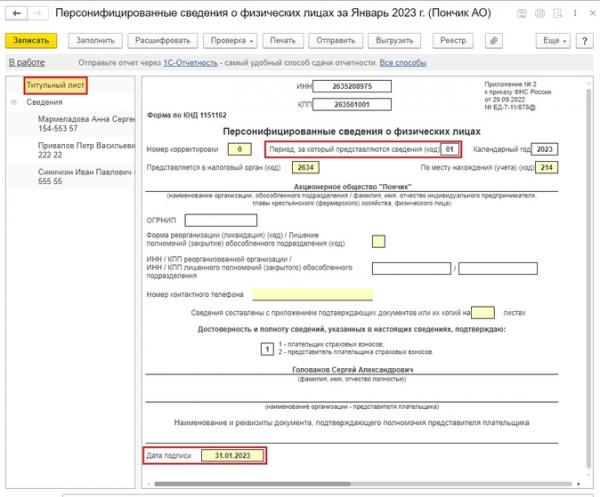
Task: Click the horizontal scrollbar thumb
Action: coord(252,484)
